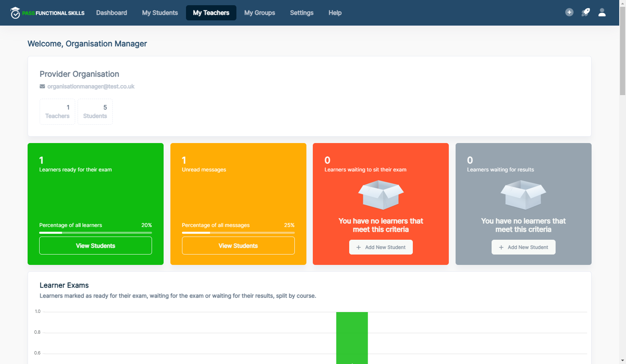
Task: Click View Students in green card
Action: [x=96, y=246]
